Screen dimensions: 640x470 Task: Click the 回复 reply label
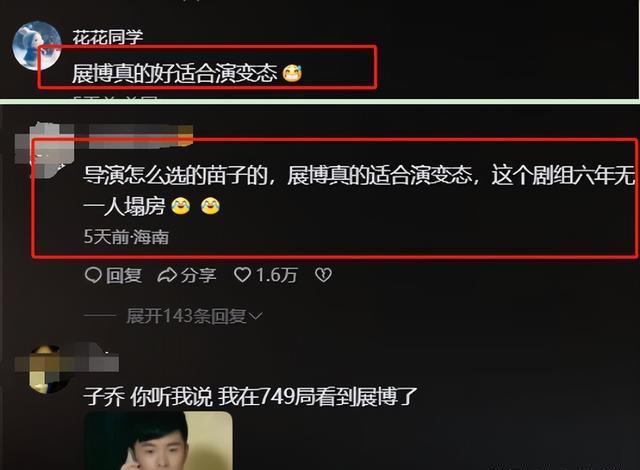point(124,275)
